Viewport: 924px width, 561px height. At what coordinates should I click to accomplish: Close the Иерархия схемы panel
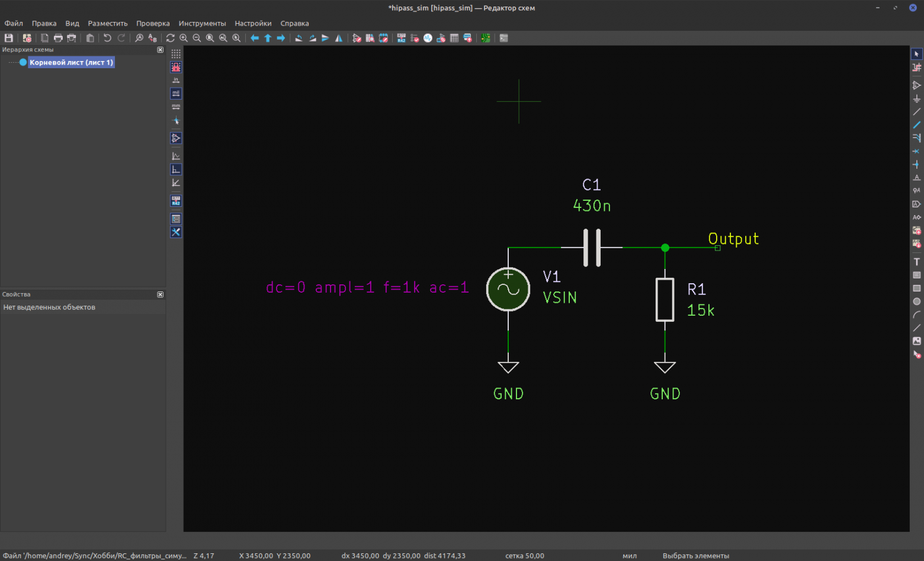click(160, 50)
